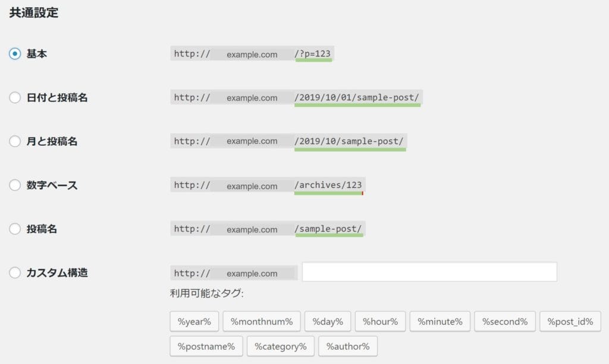The height and width of the screenshot is (364, 609).
Task: Add the %second% tag
Action: (505, 322)
